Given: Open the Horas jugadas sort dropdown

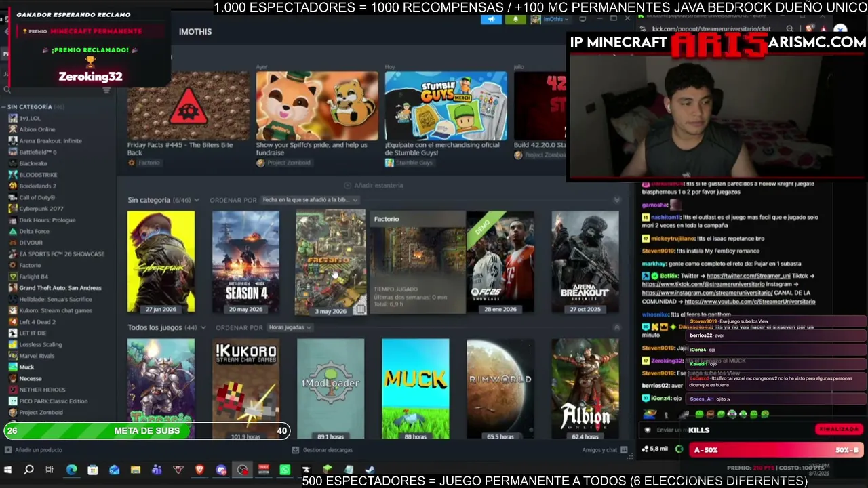Looking at the screenshot, I should (290, 327).
